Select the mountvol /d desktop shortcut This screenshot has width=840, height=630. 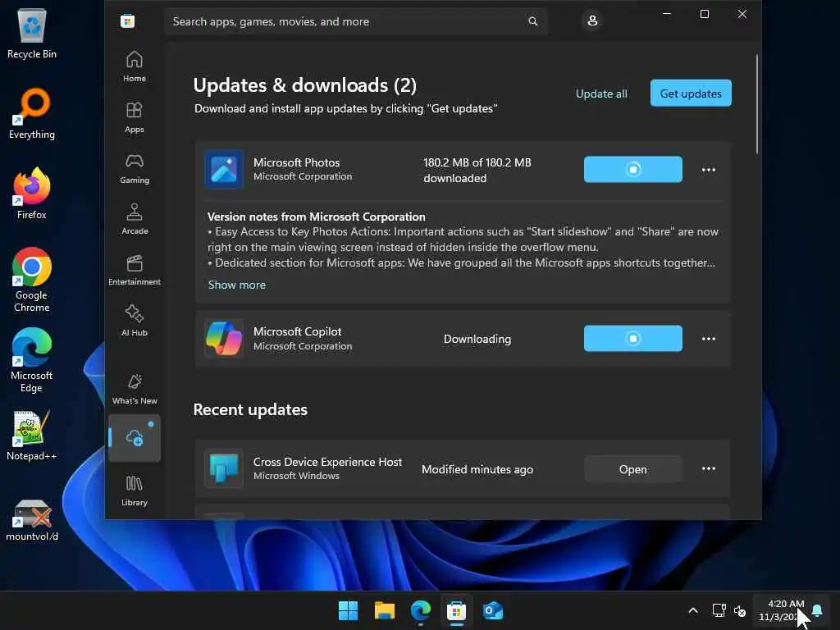32,519
